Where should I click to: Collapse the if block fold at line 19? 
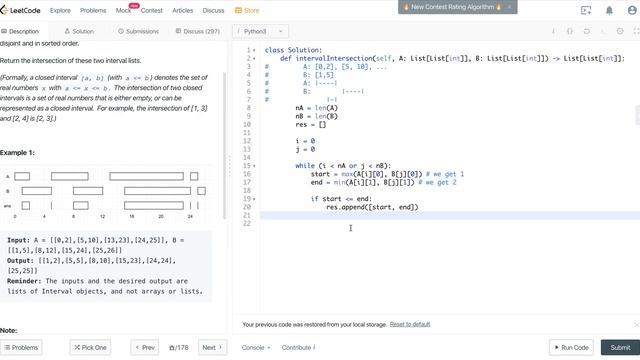coord(254,199)
